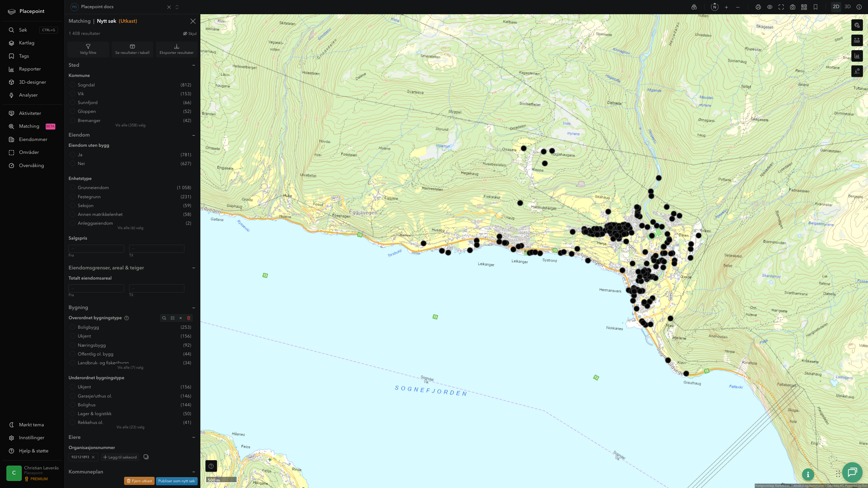Select the Vik kommune option
The width and height of the screenshot is (868, 488).
pos(73,94)
